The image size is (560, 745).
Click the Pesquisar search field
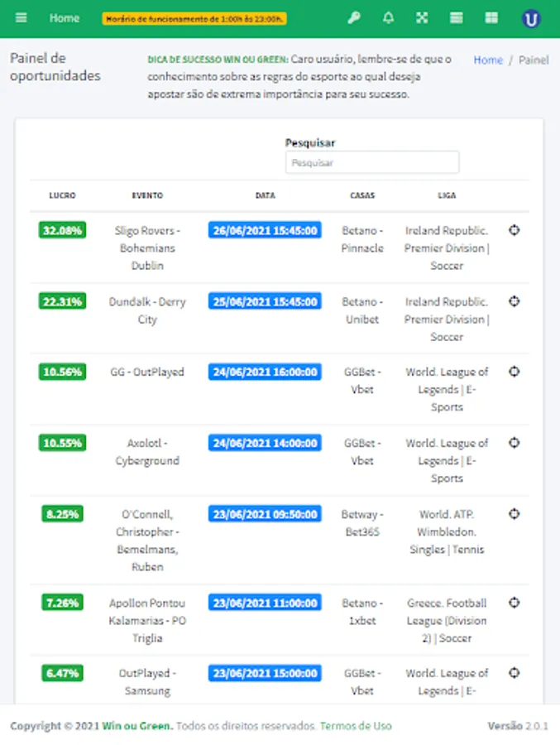coord(371,163)
